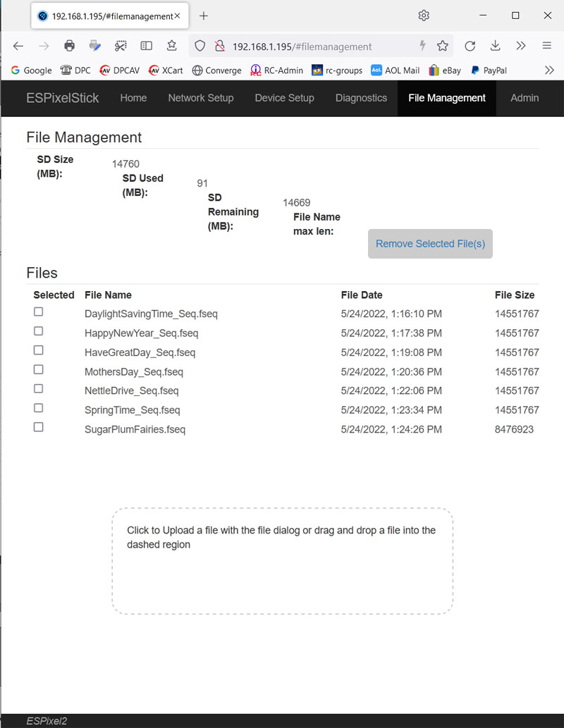Open the downloads icon
This screenshot has width=564, height=728.
(495, 45)
